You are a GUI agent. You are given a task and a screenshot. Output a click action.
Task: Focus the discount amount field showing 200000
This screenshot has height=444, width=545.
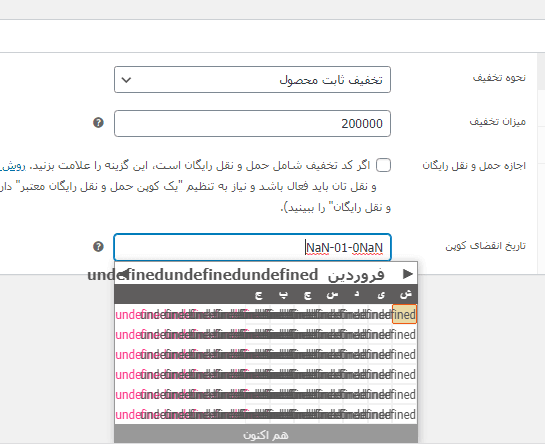click(x=252, y=123)
